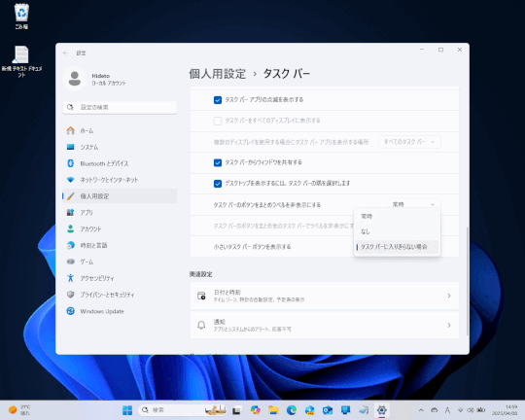The height and width of the screenshot is (420, 525).
Task: Choose 常時 from the dropdown list
Action: (x=397, y=217)
